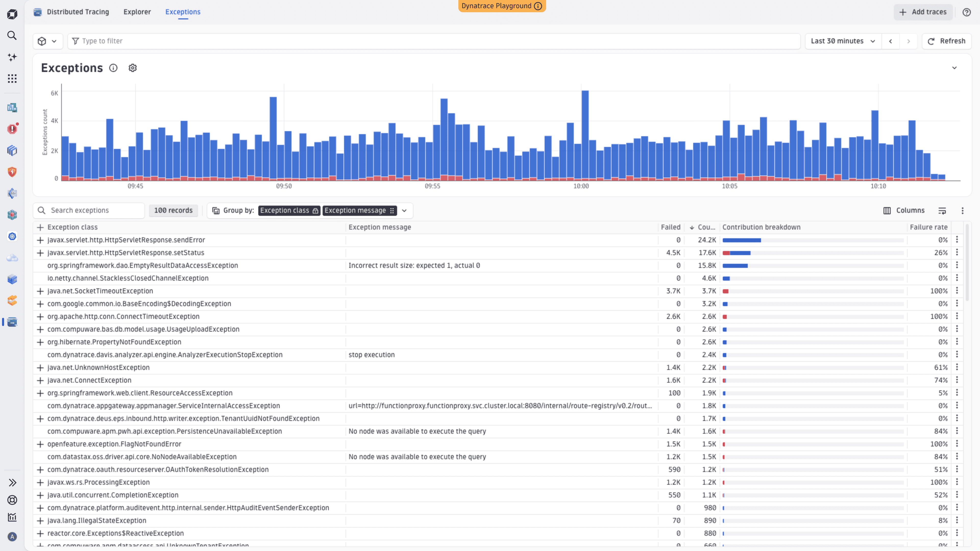Click the Type to filter field
The width and height of the screenshot is (980, 551).
point(434,41)
